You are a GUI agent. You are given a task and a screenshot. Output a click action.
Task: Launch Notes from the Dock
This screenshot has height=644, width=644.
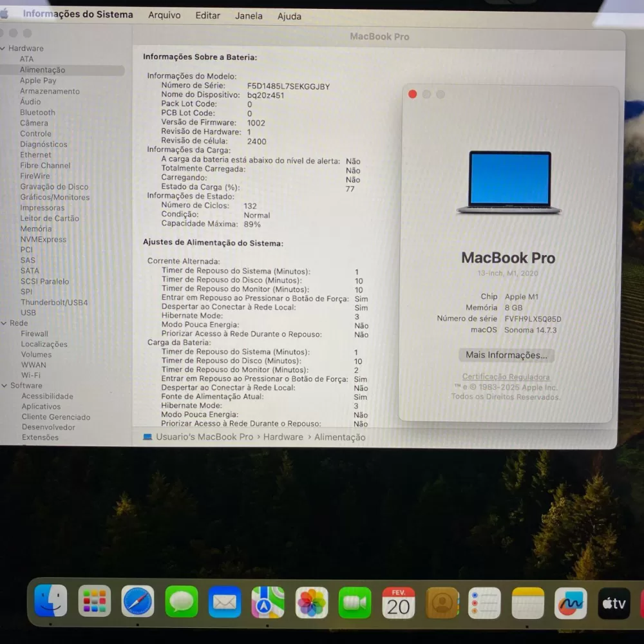pyautogui.click(x=528, y=603)
